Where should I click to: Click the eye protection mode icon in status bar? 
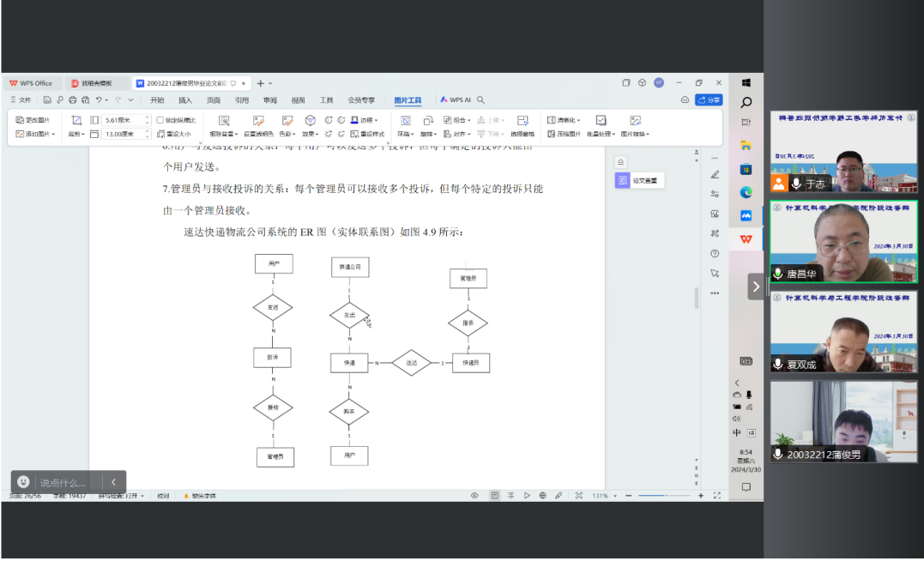(474, 496)
